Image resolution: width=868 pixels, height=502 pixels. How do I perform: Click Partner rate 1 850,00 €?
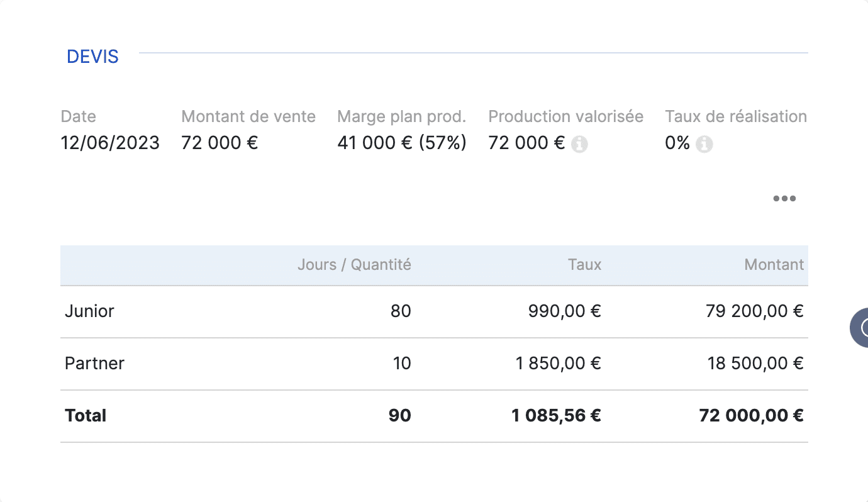click(x=559, y=363)
